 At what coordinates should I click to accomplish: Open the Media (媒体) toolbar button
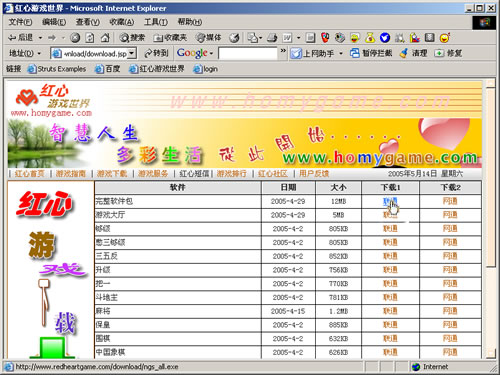208,38
